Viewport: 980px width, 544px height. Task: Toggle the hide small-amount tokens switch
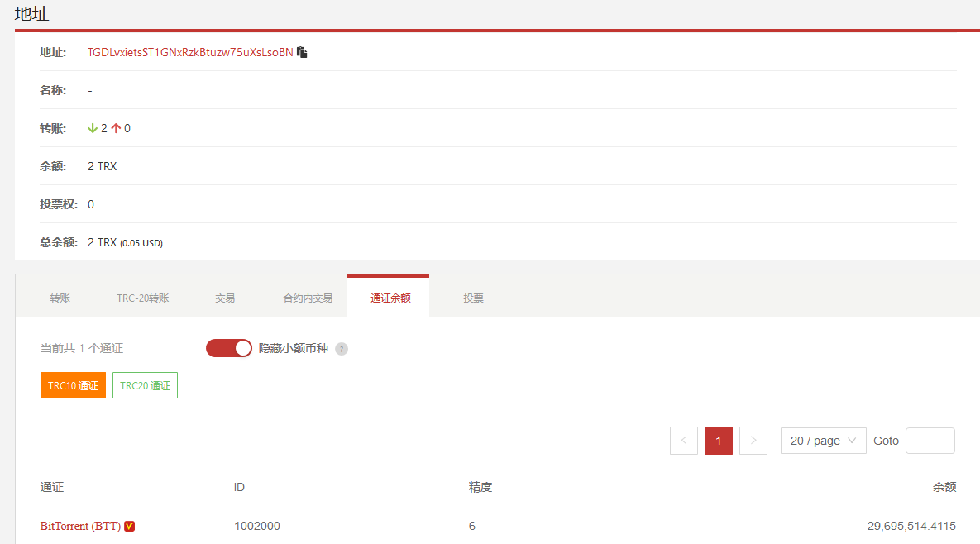tap(229, 348)
